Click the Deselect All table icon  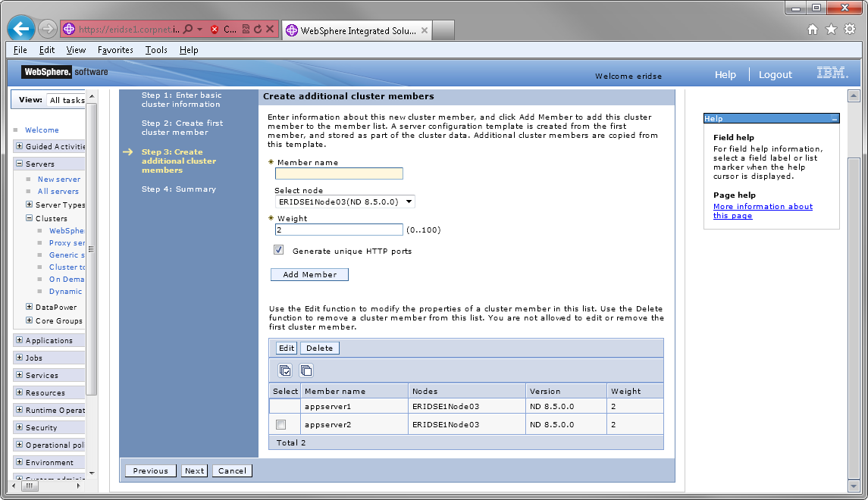tap(306, 370)
